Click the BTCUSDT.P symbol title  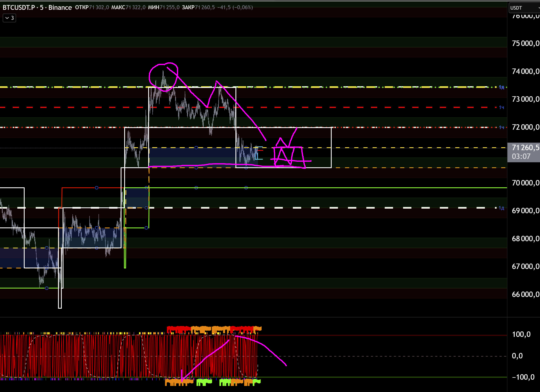click(19, 7)
